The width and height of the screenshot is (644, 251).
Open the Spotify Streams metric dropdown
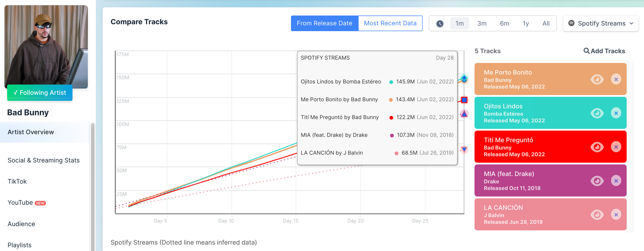pyautogui.click(x=601, y=23)
